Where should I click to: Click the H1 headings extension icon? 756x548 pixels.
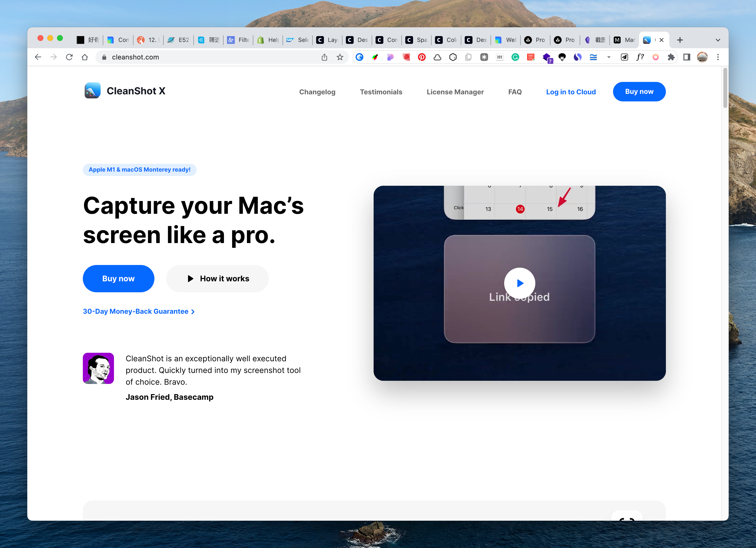[499, 57]
